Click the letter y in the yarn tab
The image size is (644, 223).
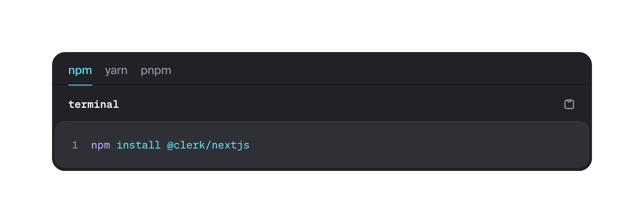pos(108,71)
